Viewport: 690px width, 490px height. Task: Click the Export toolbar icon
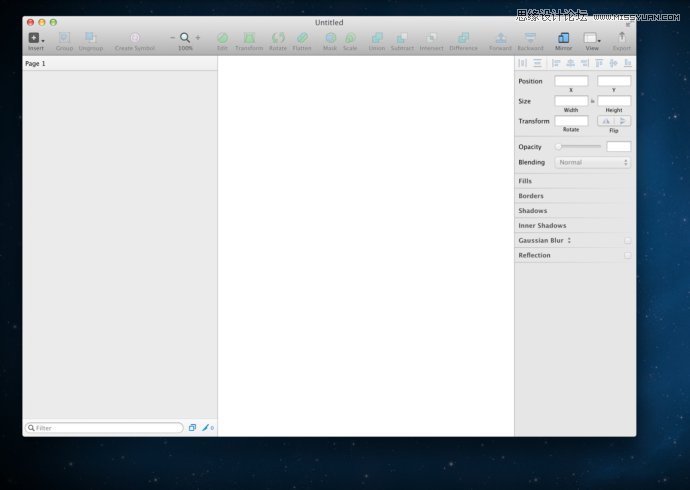(x=622, y=37)
